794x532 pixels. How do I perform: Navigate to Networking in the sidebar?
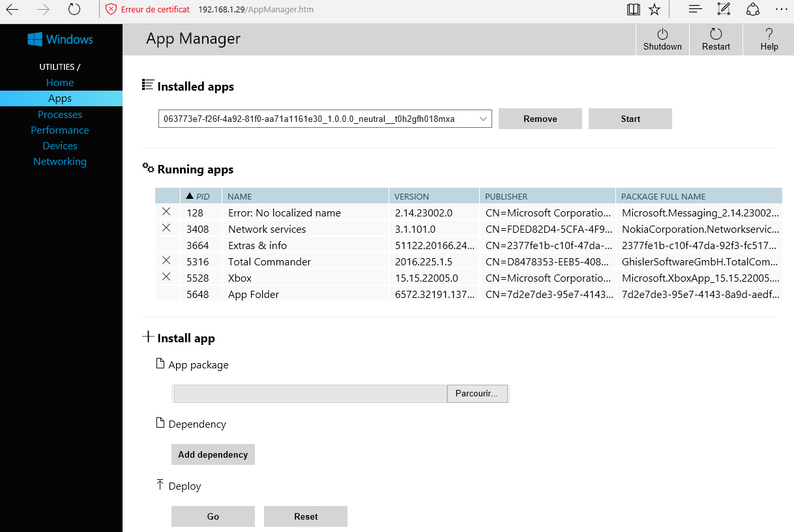click(x=60, y=162)
